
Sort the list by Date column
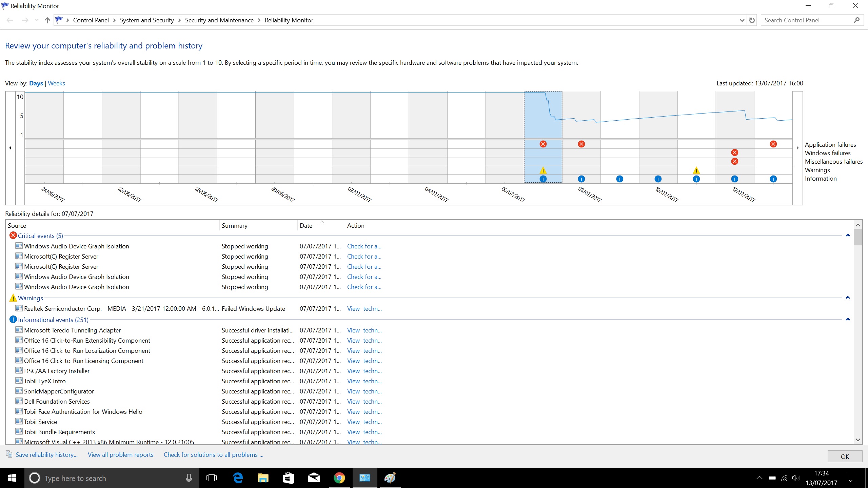(321, 226)
